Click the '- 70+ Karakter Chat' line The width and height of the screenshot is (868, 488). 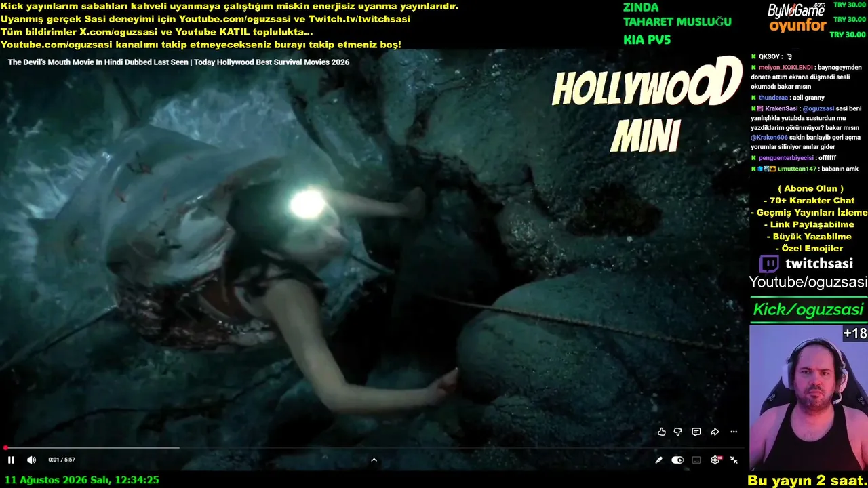809,201
